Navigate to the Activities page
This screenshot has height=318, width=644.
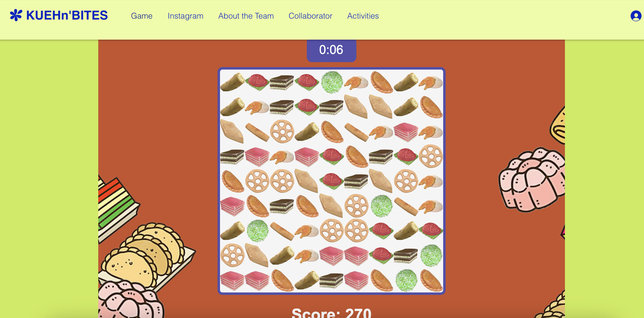pyautogui.click(x=363, y=16)
